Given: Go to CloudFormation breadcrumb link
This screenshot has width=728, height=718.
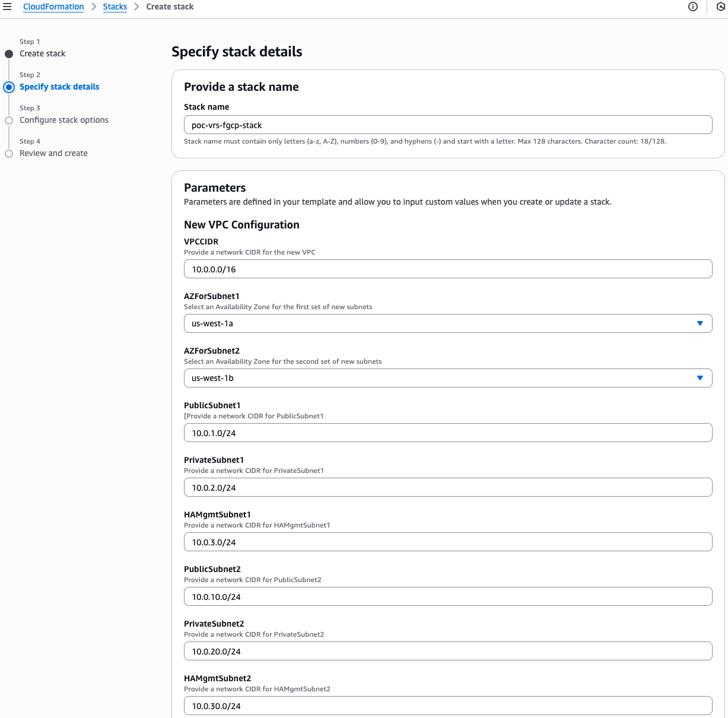Looking at the screenshot, I should pyautogui.click(x=53, y=7).
